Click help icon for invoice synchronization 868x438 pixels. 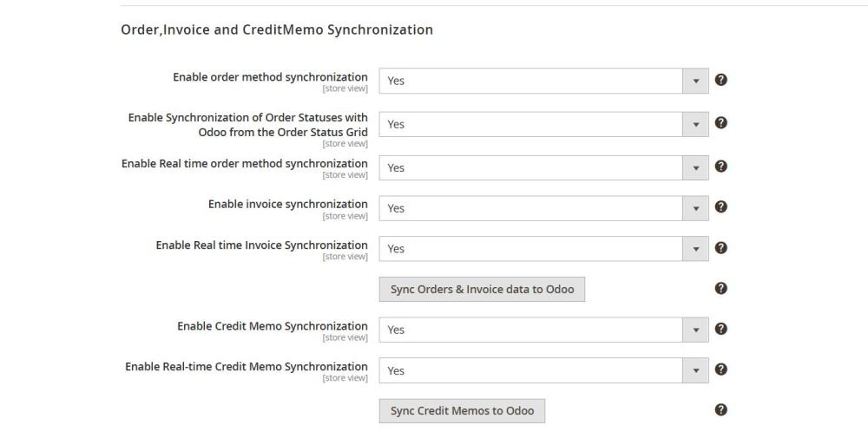pos(720,206)
